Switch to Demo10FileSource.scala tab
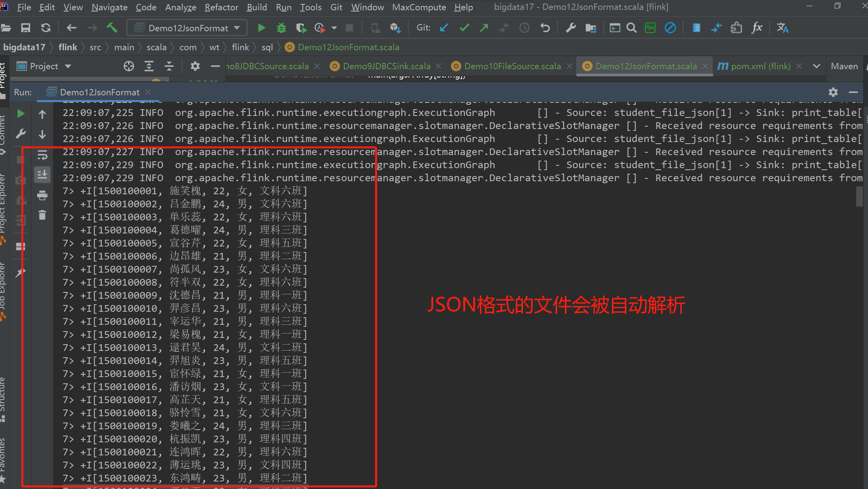The height and width of the screenshot is (489, 868). pos(512,66)
